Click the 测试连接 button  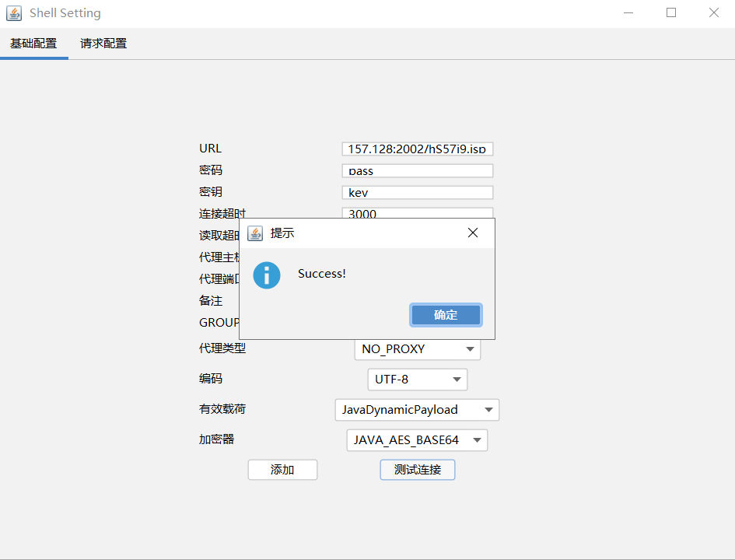[418, 470]
